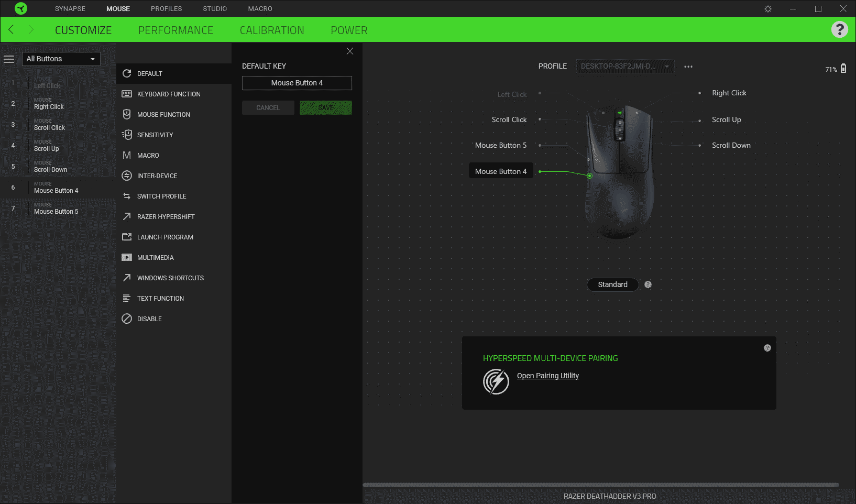Select Scroll Down in button list
Image resolution: width=856 pixels, height=504 pixels.
(58, 167)
